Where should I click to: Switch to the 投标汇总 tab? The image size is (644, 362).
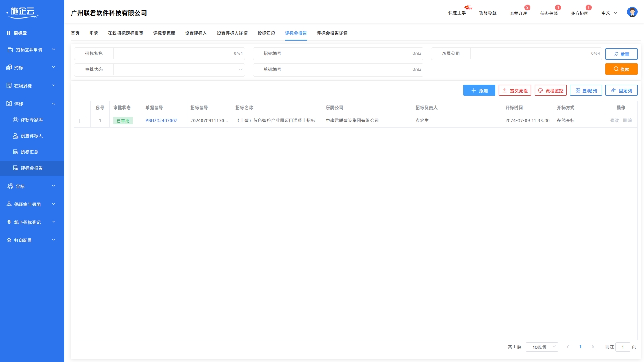[266, 33]
